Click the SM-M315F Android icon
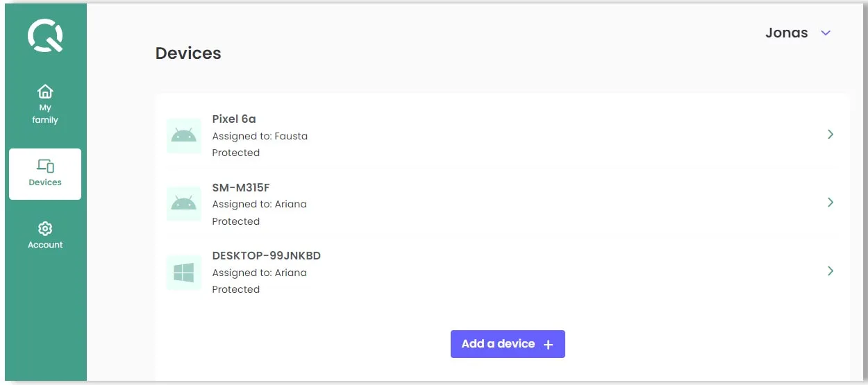Screen dimensions: 868x385 (x=184, y=203)
